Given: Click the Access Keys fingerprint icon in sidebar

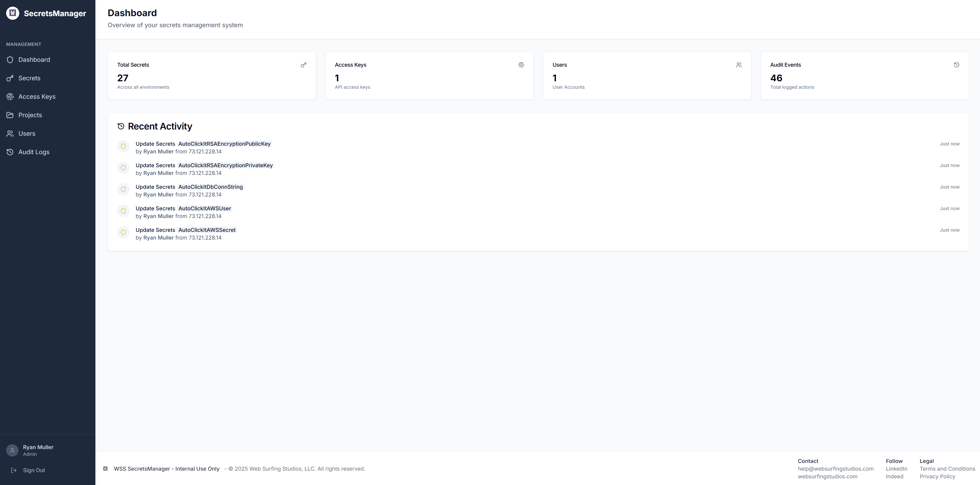Looking at the screenshot, I should [x=10, y=96].
